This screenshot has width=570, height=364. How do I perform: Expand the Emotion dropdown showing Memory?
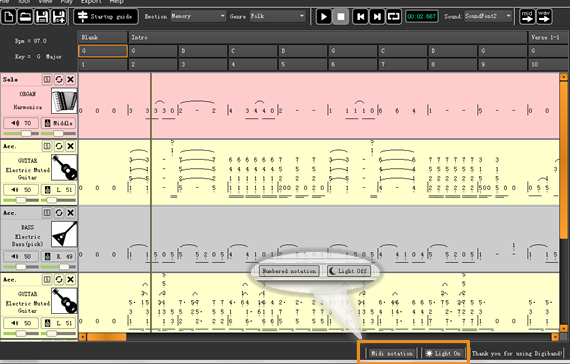pyautogui.click(x=198, y=16)
